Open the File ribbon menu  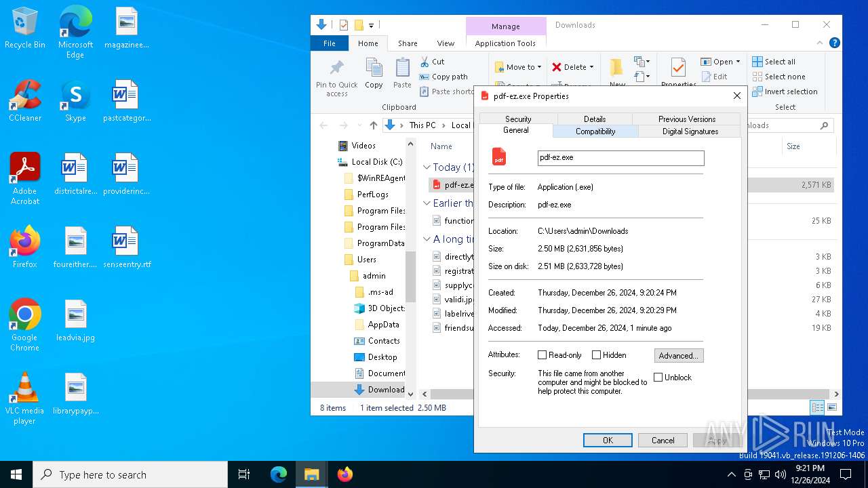(330, 43)
